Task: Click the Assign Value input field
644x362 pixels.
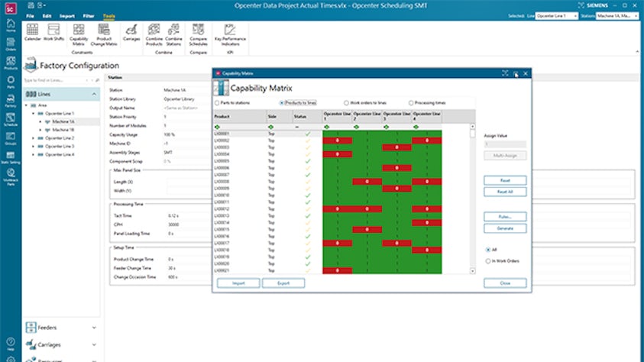Action: tap(505, 144)
